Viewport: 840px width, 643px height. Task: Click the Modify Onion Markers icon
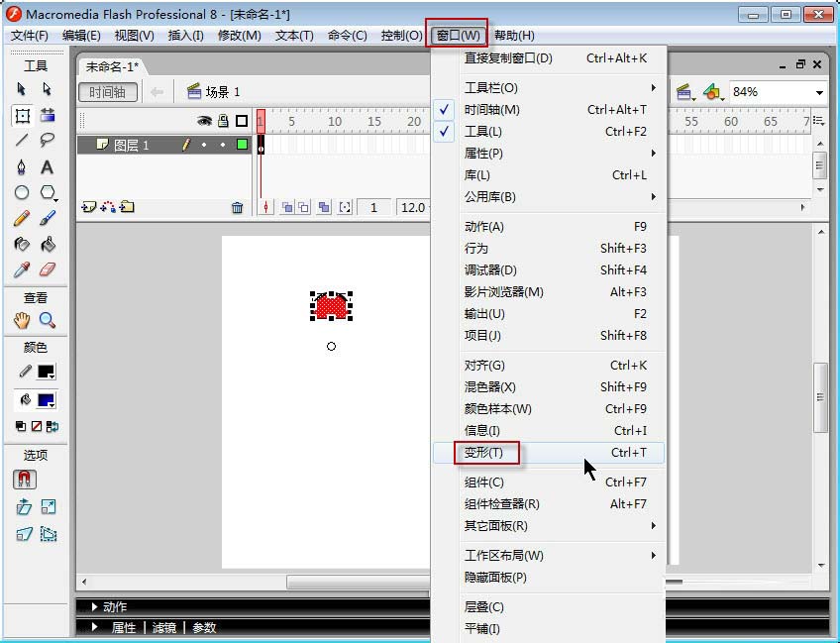click(345, 207)
